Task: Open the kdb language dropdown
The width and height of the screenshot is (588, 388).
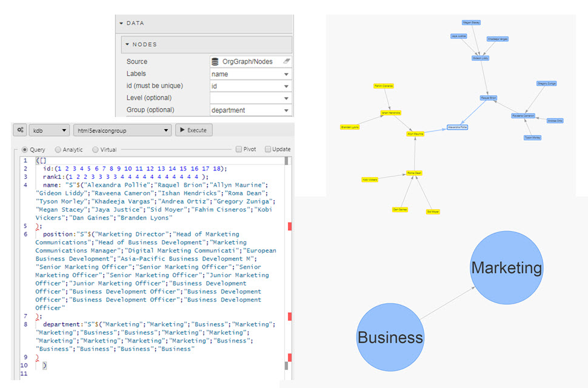Action: (x=48, y=130)
